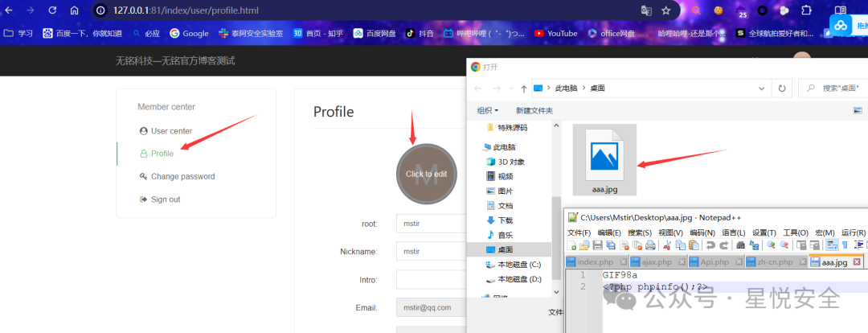Select the aaa.jpg file thumbnail
This screenshot has height=333, width=868.
[604, 159]
